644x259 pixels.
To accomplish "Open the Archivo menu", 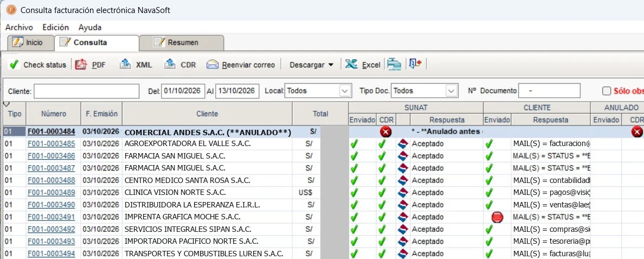I will 19,27.
